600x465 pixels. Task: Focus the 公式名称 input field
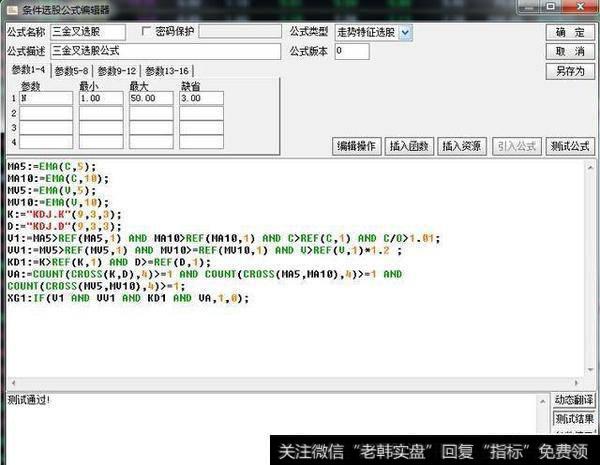[x=88, y=32]
